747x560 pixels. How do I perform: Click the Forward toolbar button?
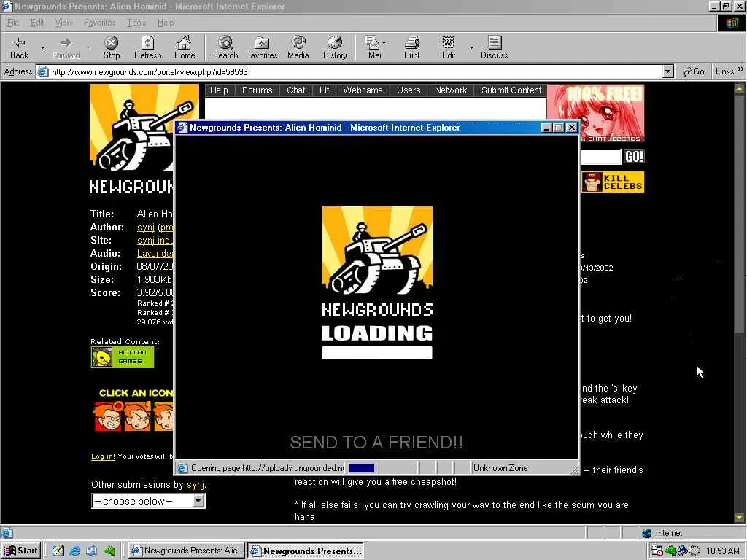click(66, 47)
